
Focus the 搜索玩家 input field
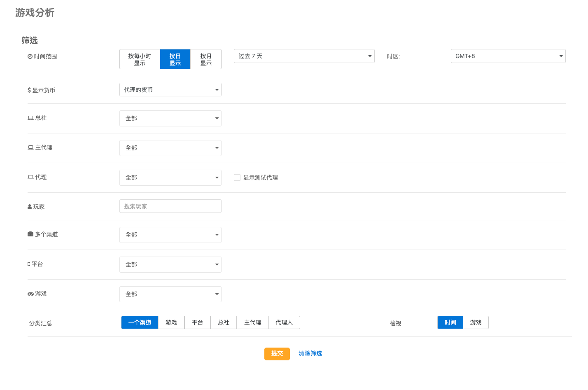(170, 206)
